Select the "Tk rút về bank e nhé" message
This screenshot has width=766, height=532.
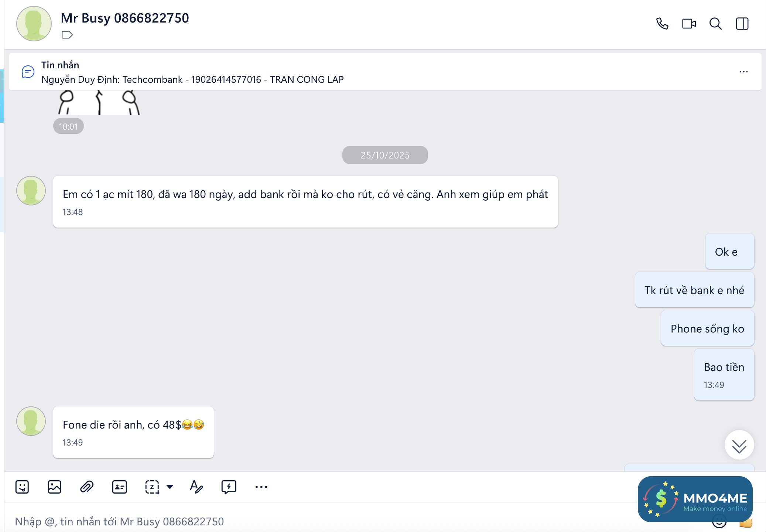pyautogui.click(x=694, y=290)
